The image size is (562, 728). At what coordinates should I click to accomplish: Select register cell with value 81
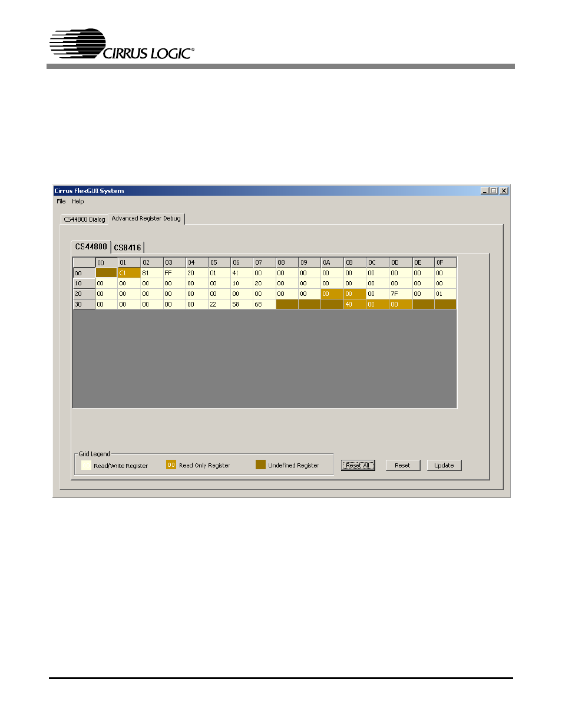click(x=152, y=273)
